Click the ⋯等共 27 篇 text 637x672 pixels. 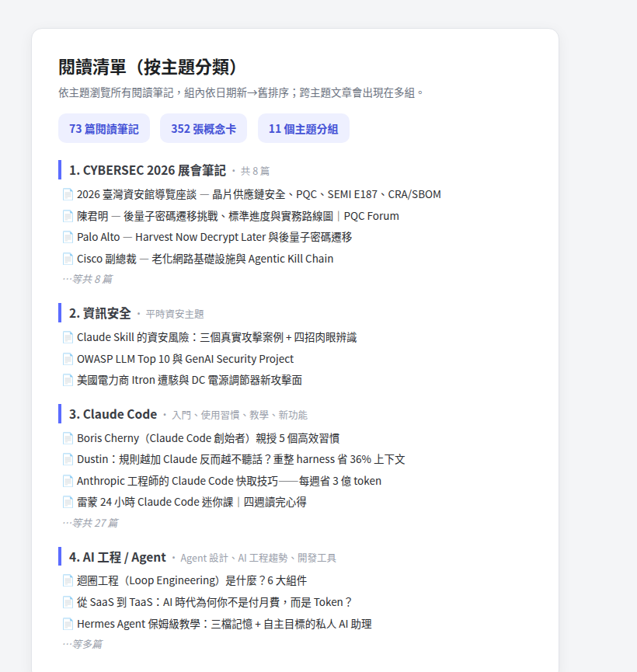[x=90, y=523]
